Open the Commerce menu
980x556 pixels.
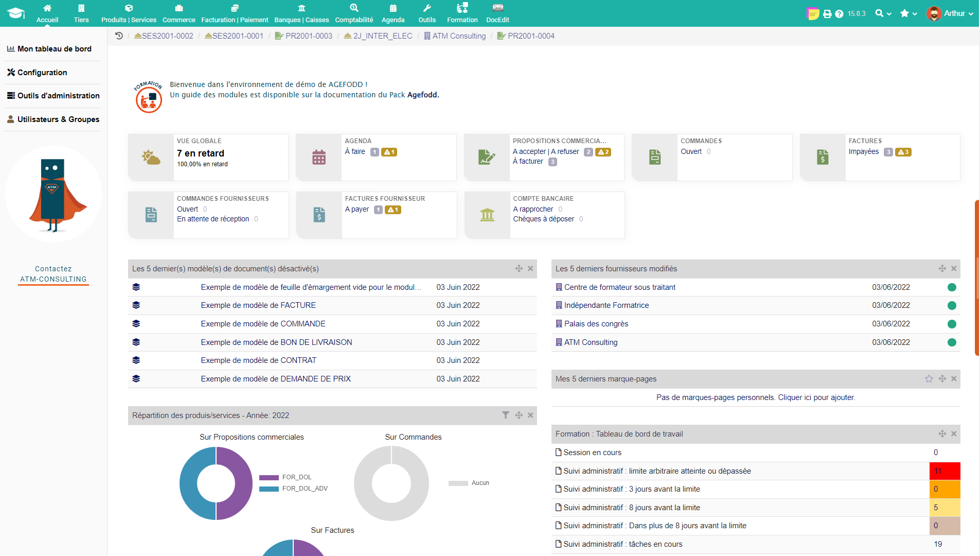(179, 13)
